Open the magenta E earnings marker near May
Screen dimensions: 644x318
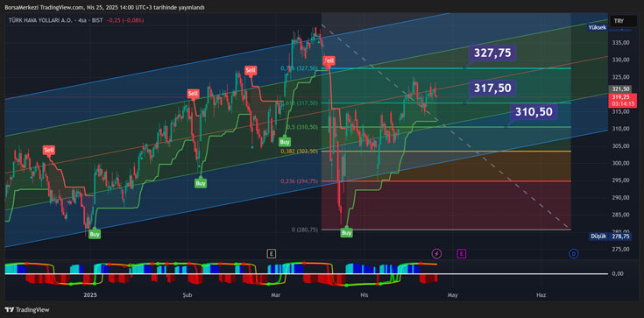click(462, 254)
